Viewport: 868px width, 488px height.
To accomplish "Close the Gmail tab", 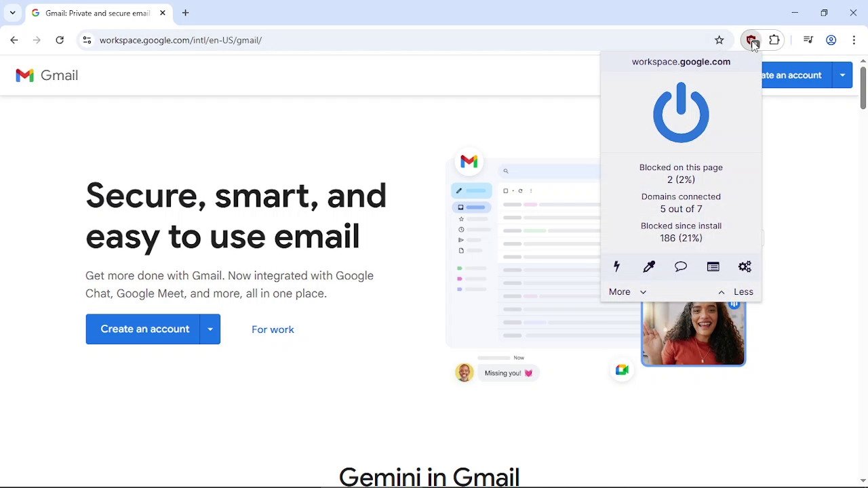I will coord(163,13).
